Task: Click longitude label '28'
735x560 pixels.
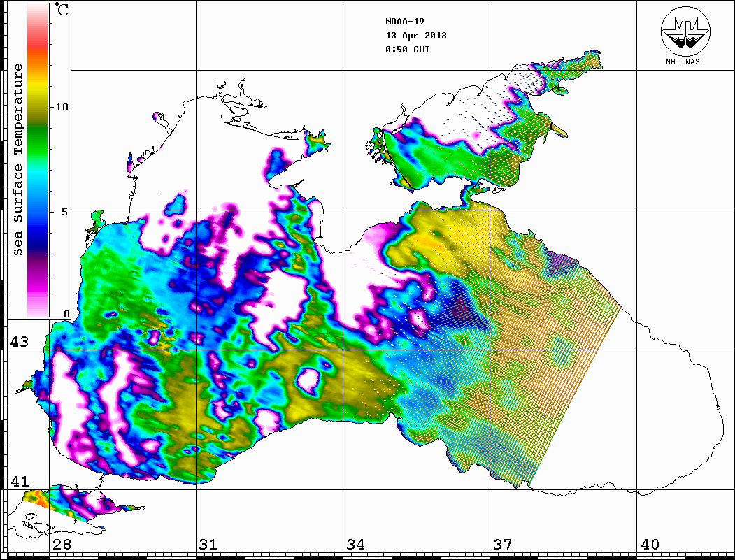Action: (62, 544)
